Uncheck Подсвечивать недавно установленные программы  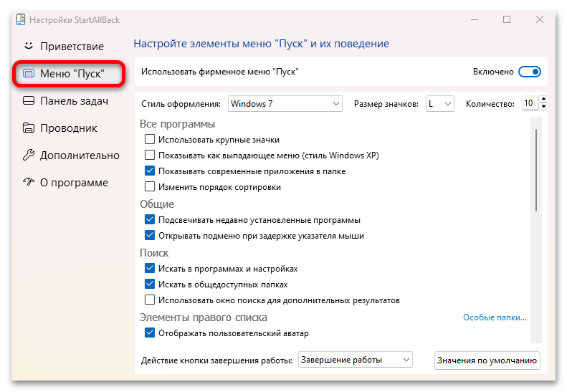[x=150, y=219]
